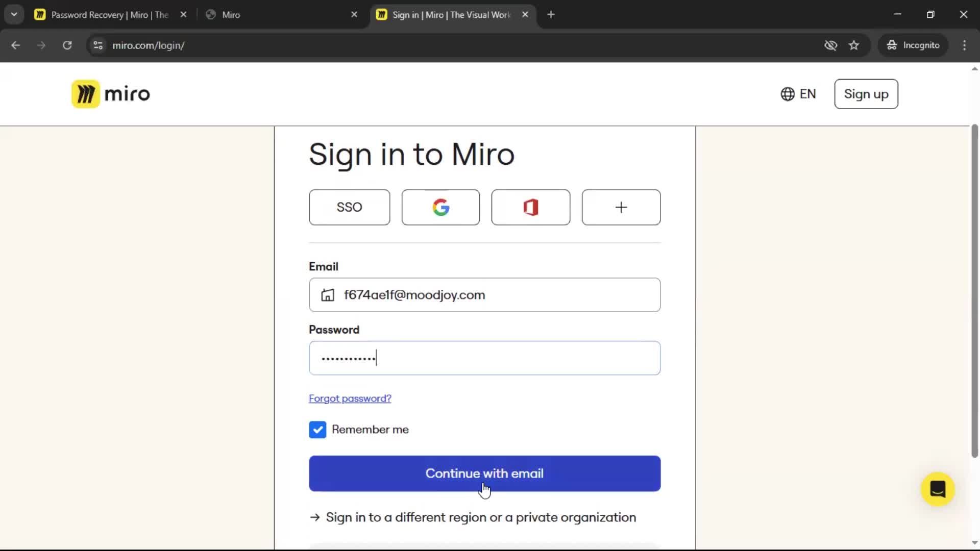Open site information icon in address bar
The height and width of the screenshot is (551, 980).
tap(98, 45)
